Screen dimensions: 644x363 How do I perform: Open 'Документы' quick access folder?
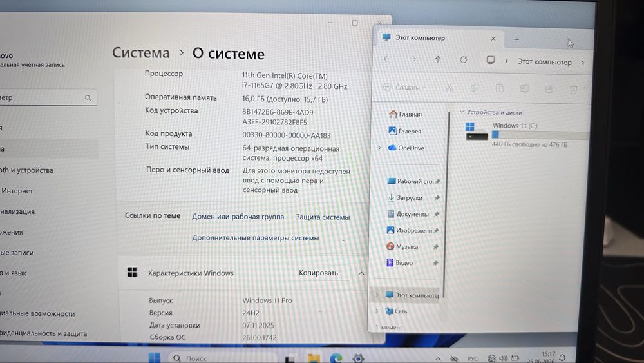pyautogui.click(x=408, y=214)
